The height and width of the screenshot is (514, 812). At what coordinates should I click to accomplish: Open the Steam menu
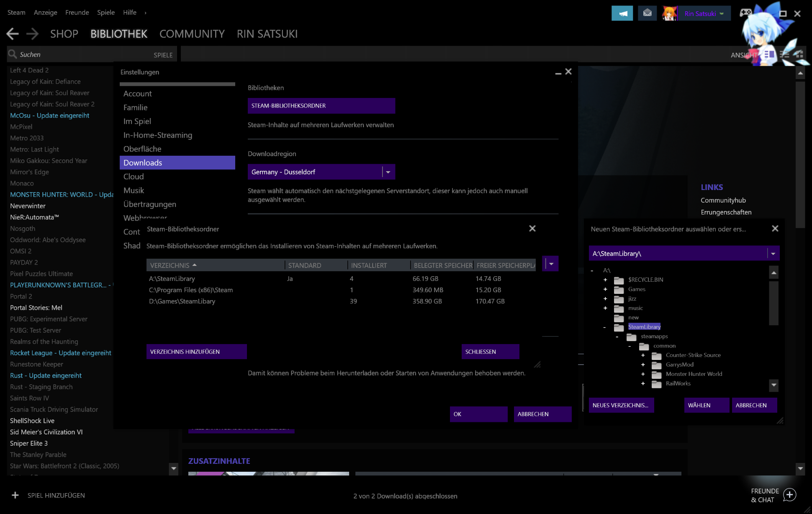tap(16, 13)
